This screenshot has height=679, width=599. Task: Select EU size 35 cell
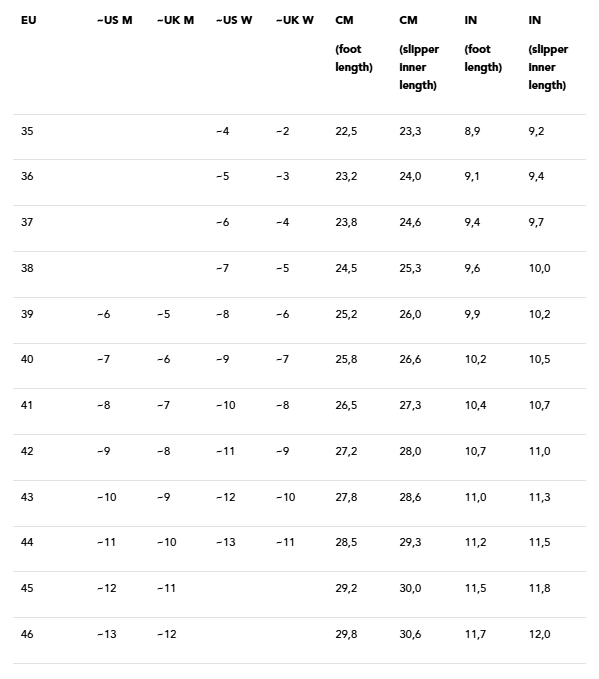tap(27, 131)
